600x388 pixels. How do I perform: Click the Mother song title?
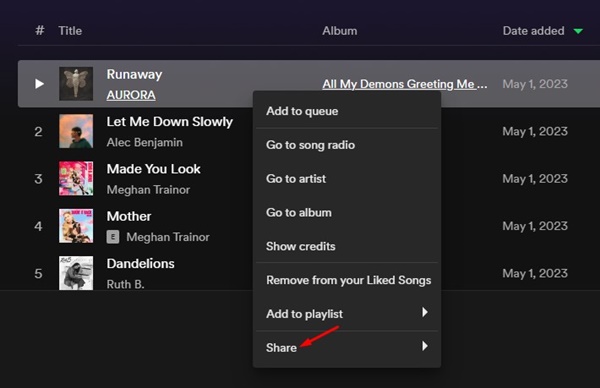129,217
